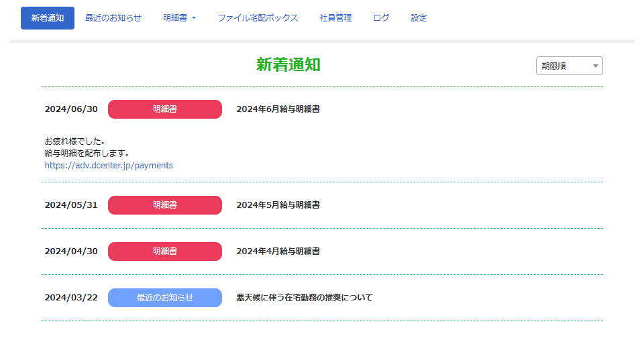
Task: Click the adv.dcenter.jp/payments link
Action: (109, 165)
